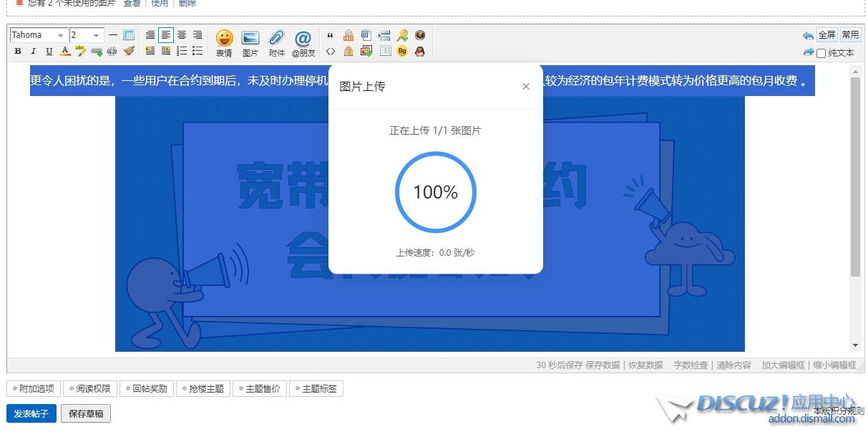Insert a quote with the quotation icon
Screen dimensions: 868x437
tap(331, 35)
